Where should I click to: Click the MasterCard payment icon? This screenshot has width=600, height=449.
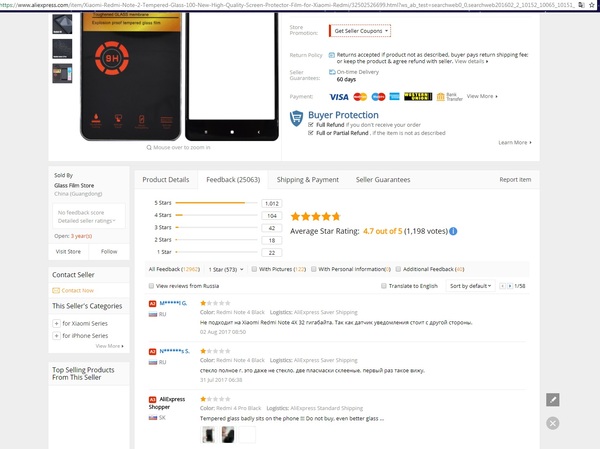tap(360, 97)
